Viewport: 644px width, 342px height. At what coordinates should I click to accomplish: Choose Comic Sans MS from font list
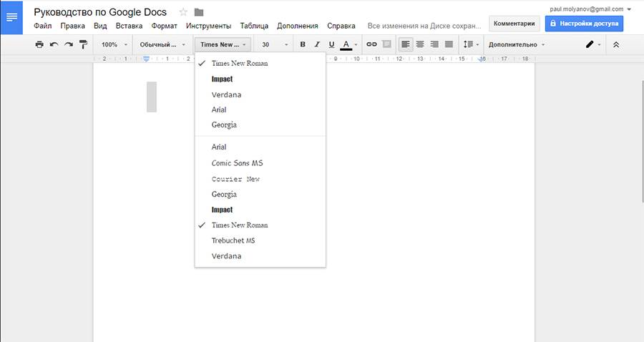237,163
